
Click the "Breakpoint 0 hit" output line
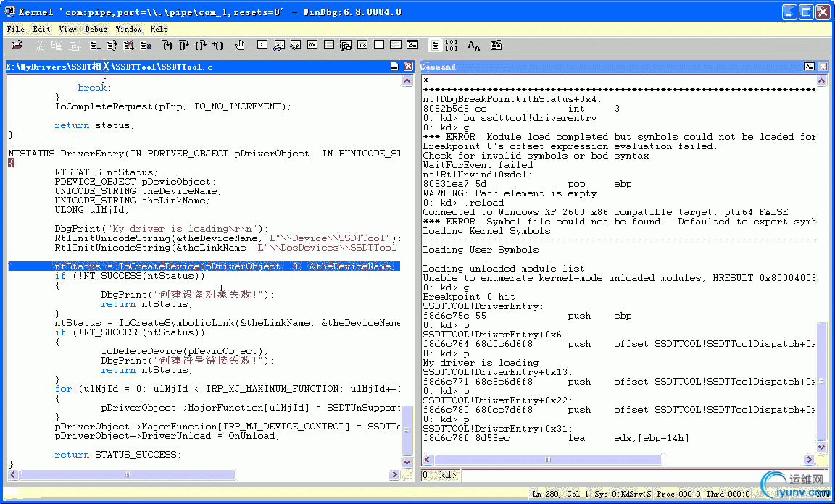[469, 297]
